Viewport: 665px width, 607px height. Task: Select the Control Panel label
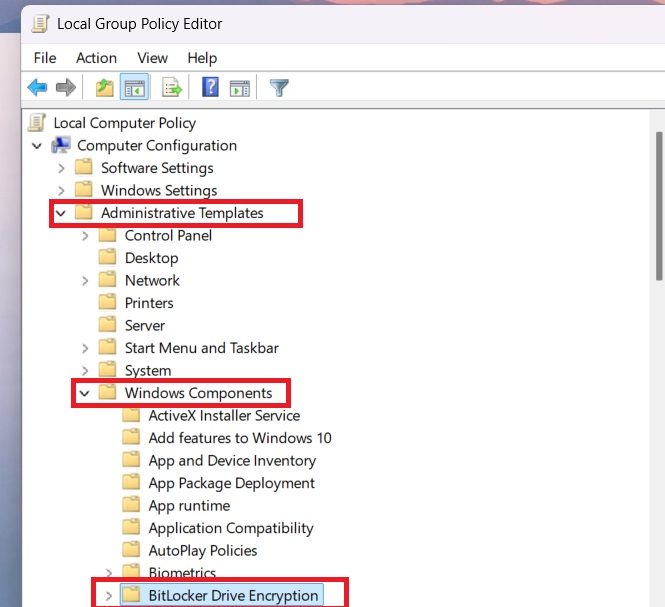coord(168,235)
